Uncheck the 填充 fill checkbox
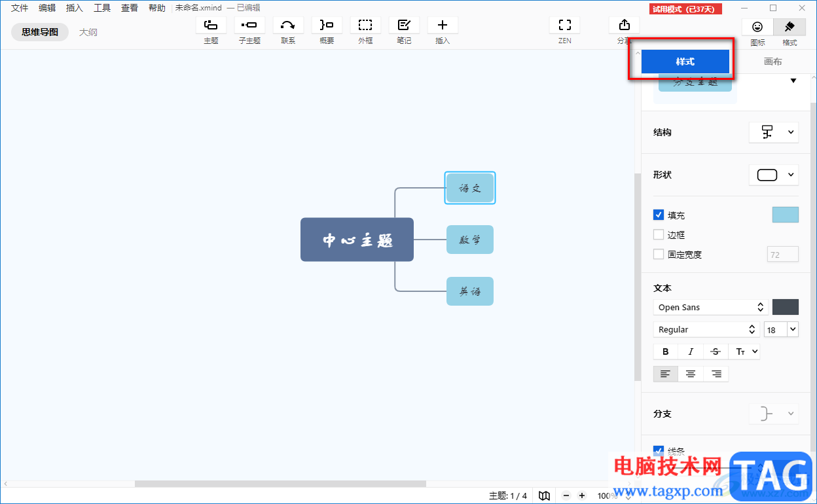817x504 pixels. 659,215
